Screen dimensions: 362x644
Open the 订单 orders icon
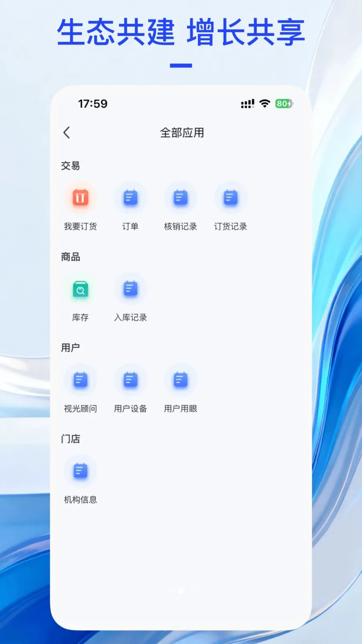[x=130, y=198]
